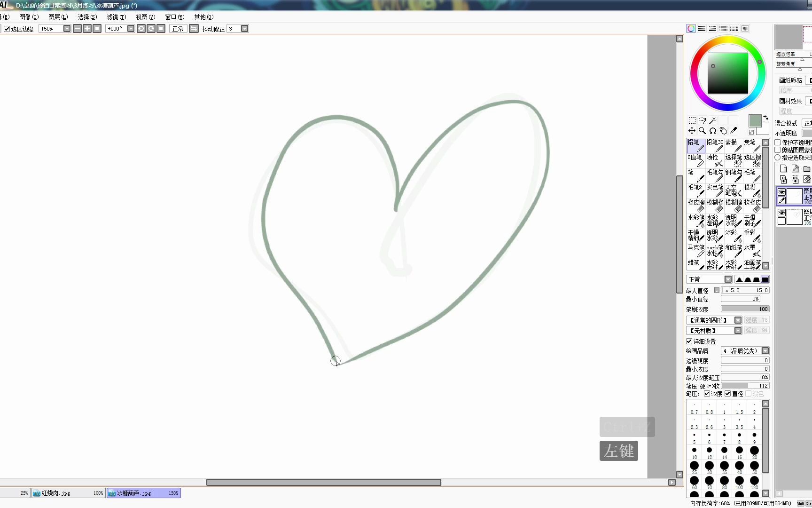Swap foreground and background colors arrow
Image resolution: width=812 pixels, height=508 pixels.
click(x=765, y=118)
